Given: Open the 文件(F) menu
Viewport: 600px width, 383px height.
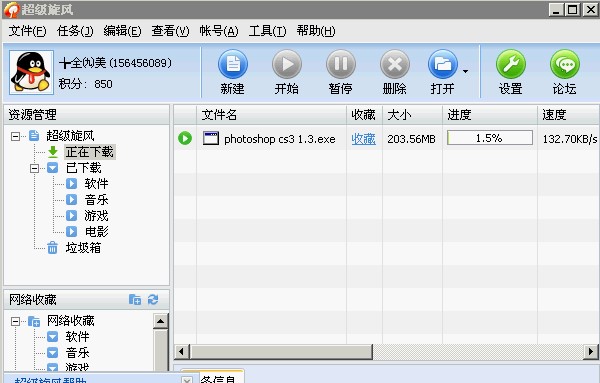Looking at the screenshot, I should pos(27,31).
